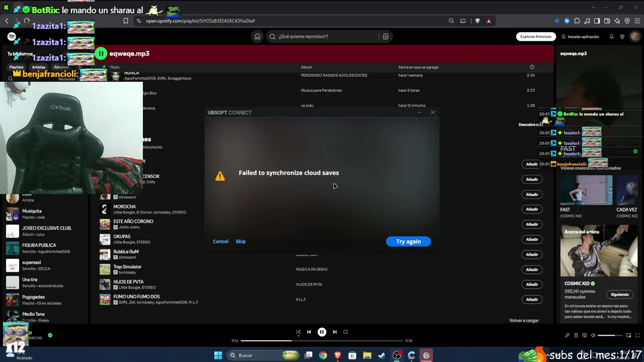
Task: Open the playback queue
Action: click(576, 335)
